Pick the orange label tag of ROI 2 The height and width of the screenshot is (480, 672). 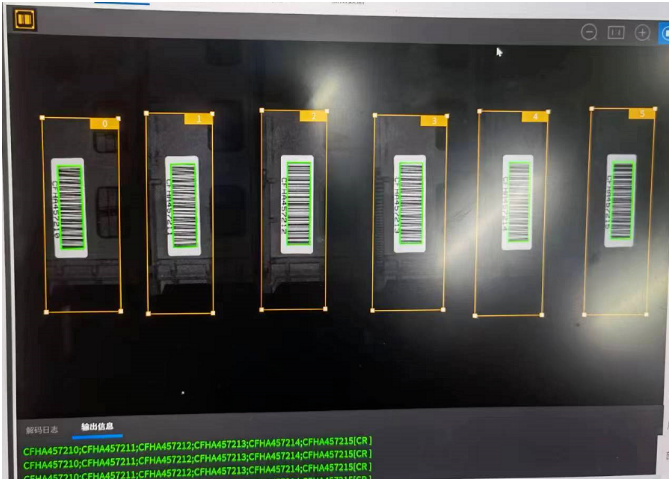tap(313, 116)
